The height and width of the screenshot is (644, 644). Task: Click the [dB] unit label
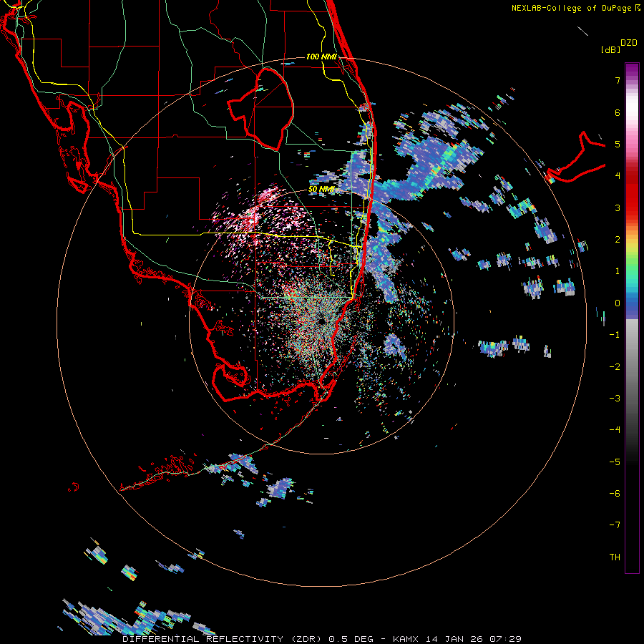tap(610, 50)
